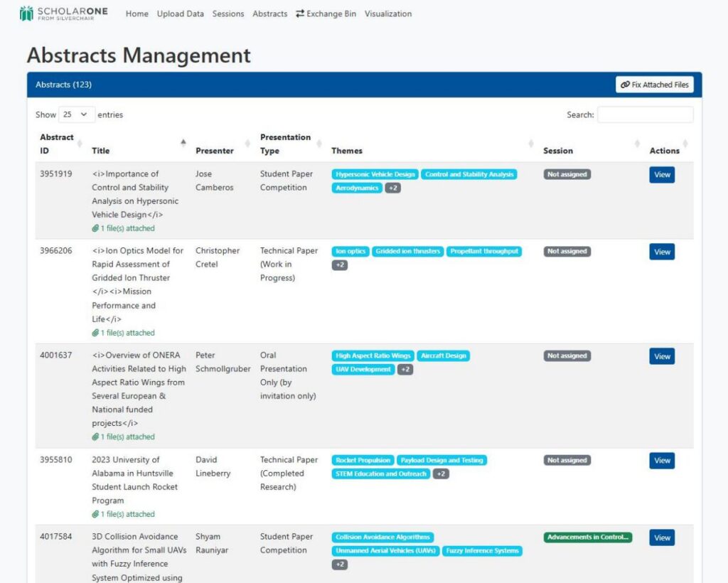Screen dimensions: 728x583
Task: Expand +2 themes for Peter Schmollgruber abstract
Action: (405, 370)
